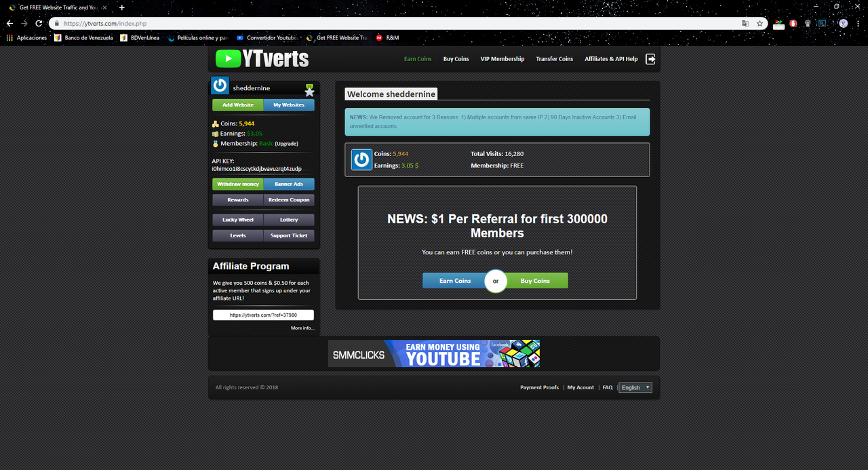Open the Buy Coins menu item
Screen dimensions: 868x470
pos(456,59)
